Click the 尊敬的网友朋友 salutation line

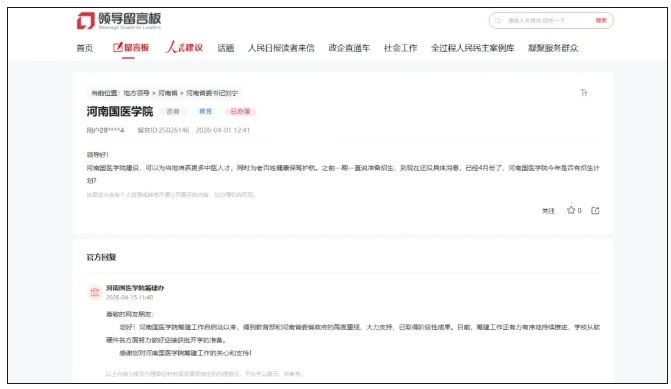(x=130, y=314)
